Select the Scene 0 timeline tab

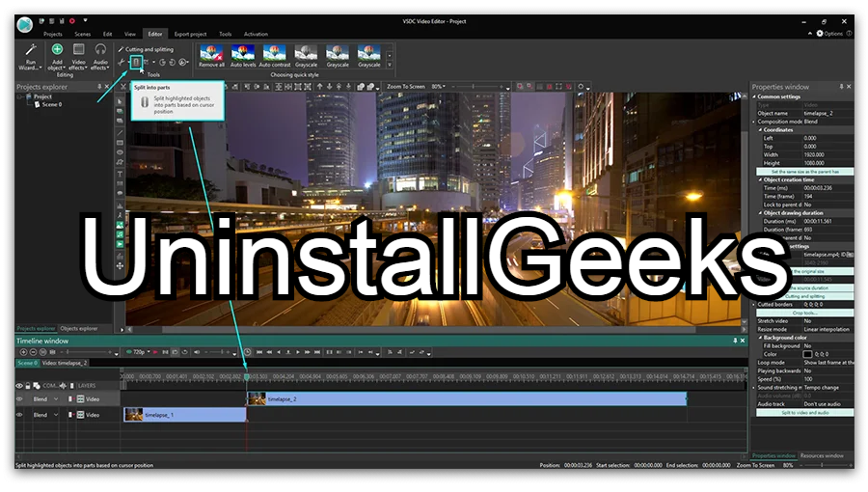click(27, 363)
